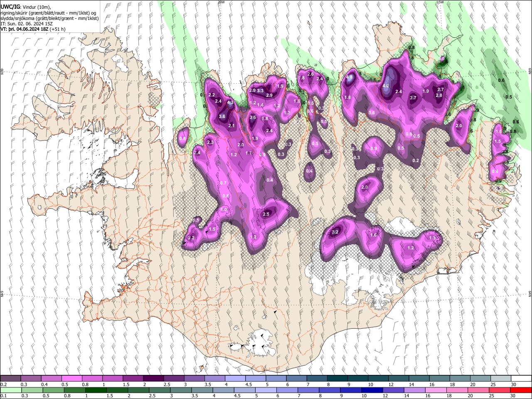Click the 2.5 value on the map itself
Image resolution: width=532 pixels, height=399 pixels.
tap(266, 214)
